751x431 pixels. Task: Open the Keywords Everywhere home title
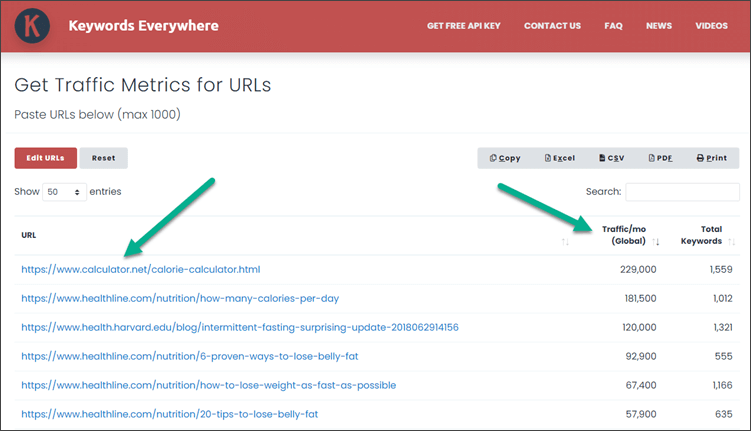143,26
